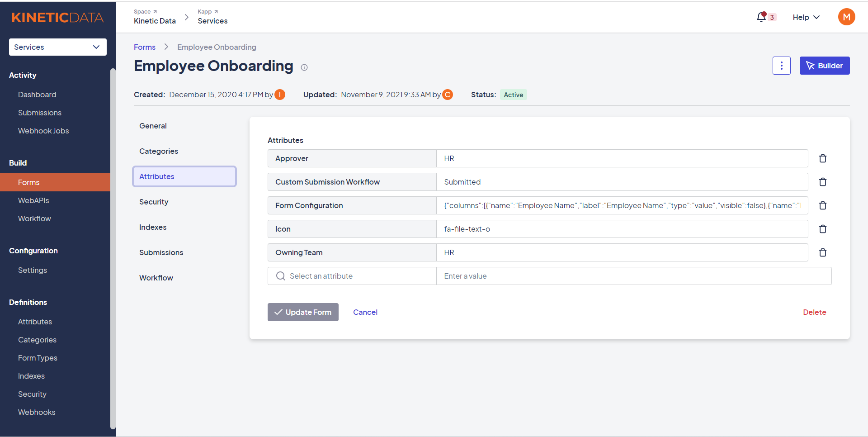
Task: Click Update Form button
Action: coord(303,312)
